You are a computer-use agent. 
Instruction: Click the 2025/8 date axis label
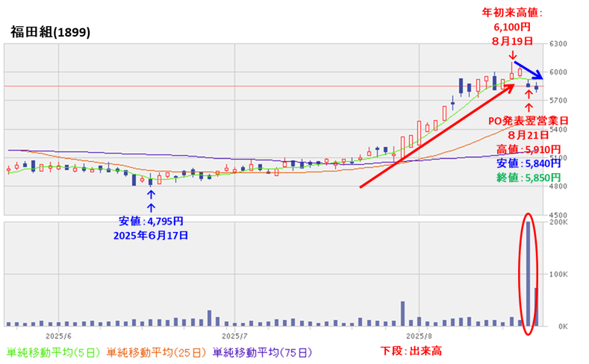tap(420, 335)
